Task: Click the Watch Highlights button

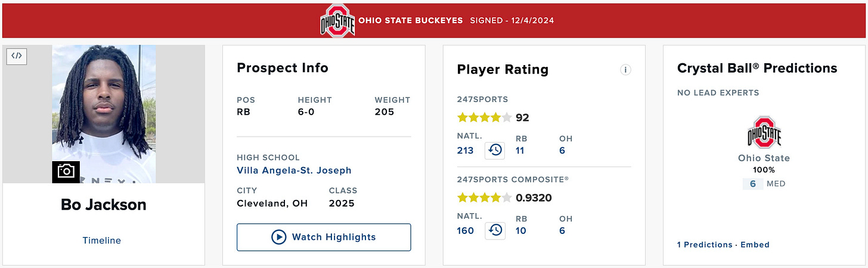Action: pyautogui.click(x=324, y=237)
